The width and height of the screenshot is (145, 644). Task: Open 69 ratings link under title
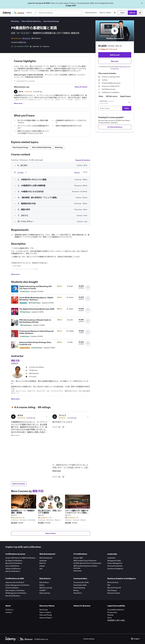(26, 39)
